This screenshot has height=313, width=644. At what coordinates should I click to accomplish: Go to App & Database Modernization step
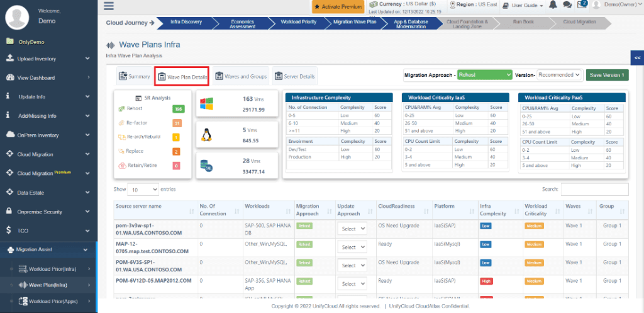[410, 23]
